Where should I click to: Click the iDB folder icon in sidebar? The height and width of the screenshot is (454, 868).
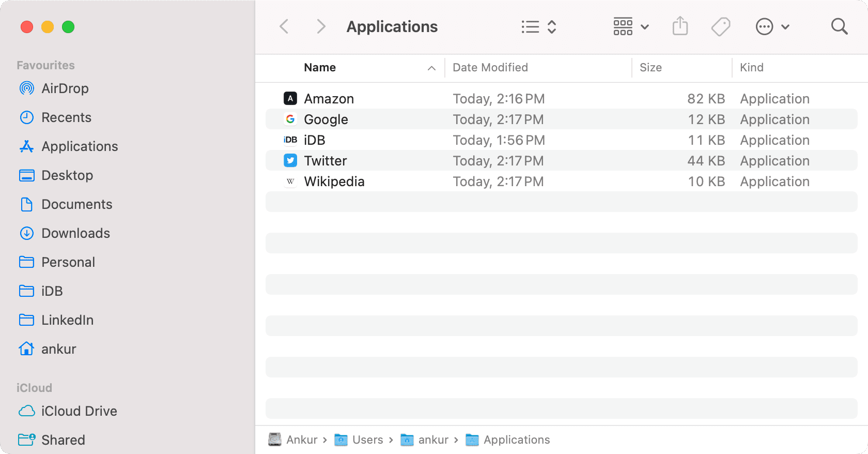(x=27, y=291)
